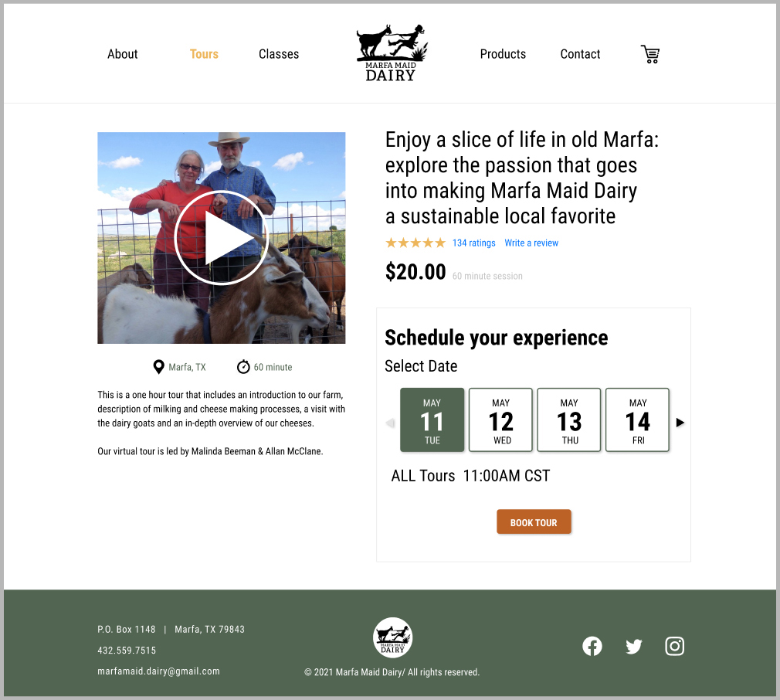The width and height of the screenshot is (780, 700).
Task: Open the shopping cart icon
Action: (650, 54)
